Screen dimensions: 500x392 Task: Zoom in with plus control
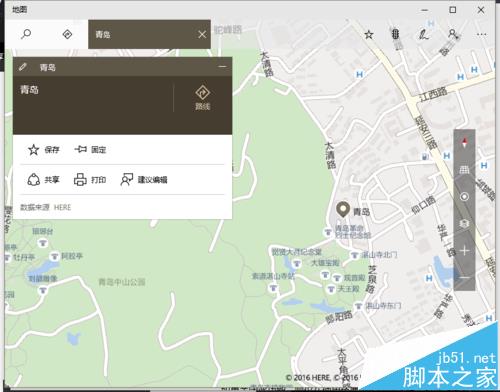click(x=464, y=251)
